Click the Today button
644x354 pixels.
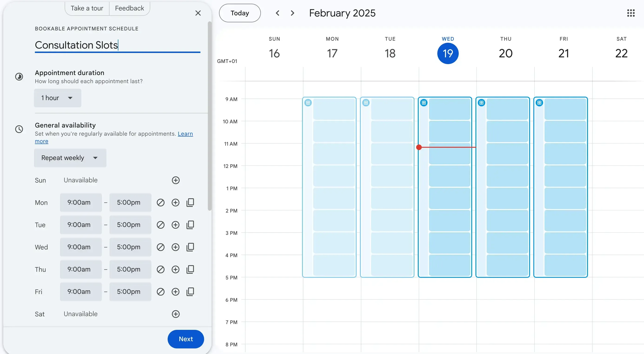(239, 13)
